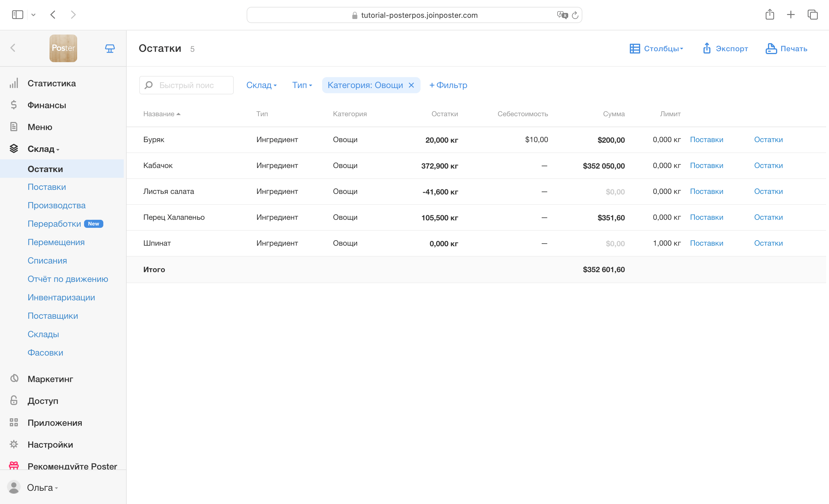Image resolution: width=829 pixels, height=504 pixels.
Task: Click the Финансы dollar icon
Action: 14,105
